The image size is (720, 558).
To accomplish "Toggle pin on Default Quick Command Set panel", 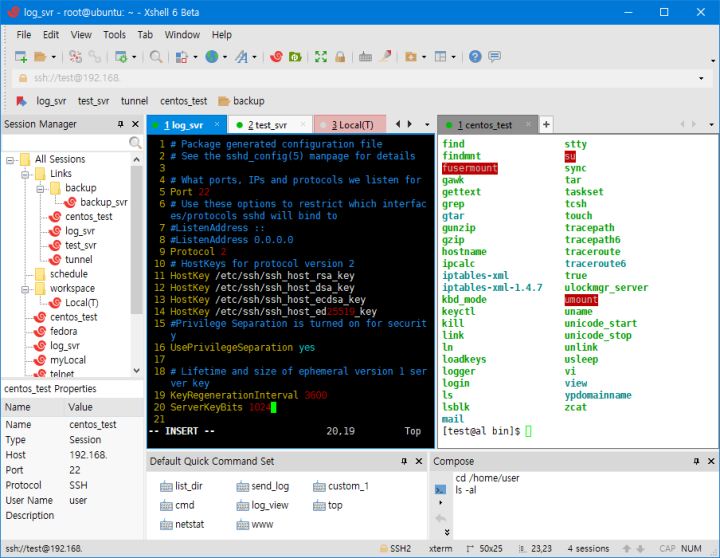I will click(x=404, y=461).
